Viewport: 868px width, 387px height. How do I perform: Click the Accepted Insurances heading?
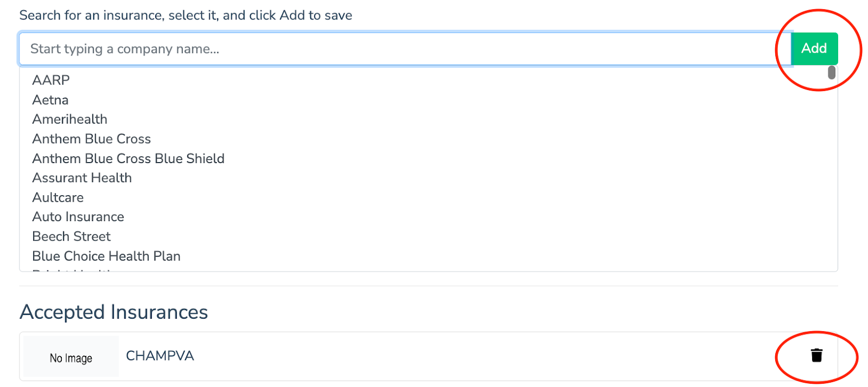pos(114,312)
